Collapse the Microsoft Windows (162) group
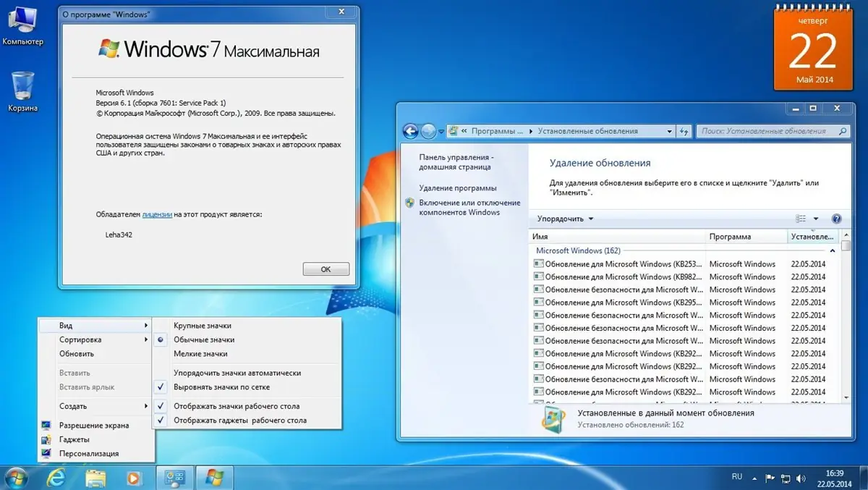868x490 pixels. 832,250
